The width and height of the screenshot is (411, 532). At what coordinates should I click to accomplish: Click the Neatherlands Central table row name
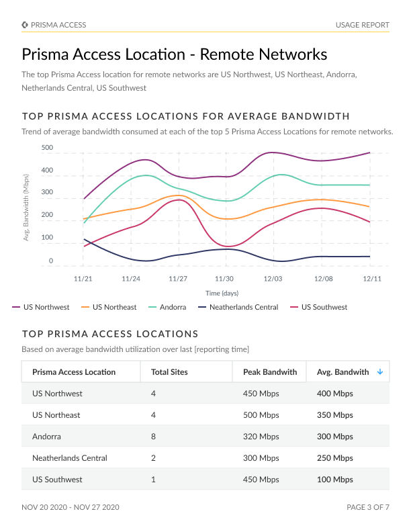(70, 457)
